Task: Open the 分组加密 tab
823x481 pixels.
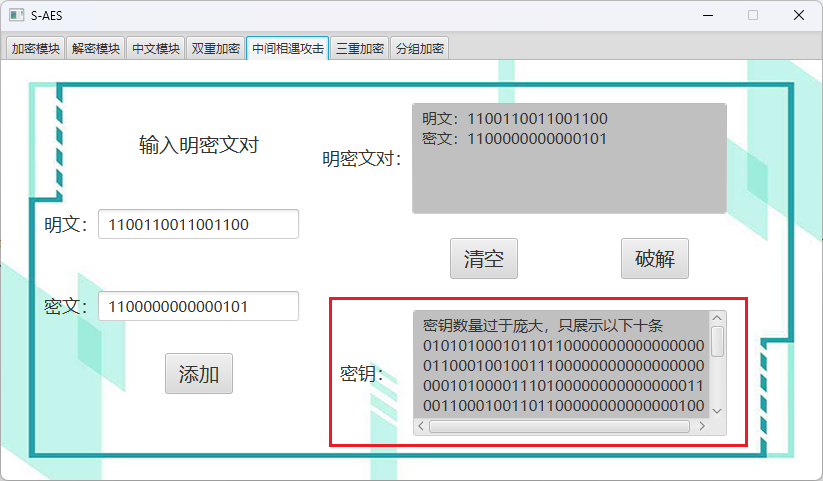Action: pos(420,48)
